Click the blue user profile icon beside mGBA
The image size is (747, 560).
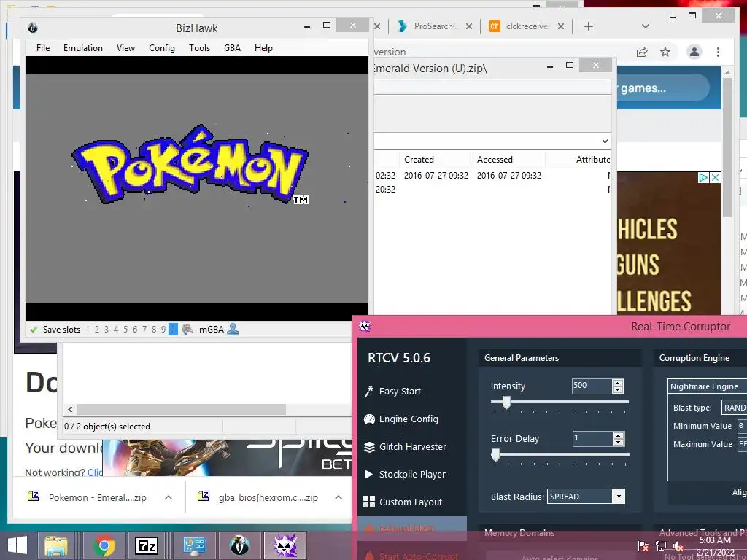(233, 329)
